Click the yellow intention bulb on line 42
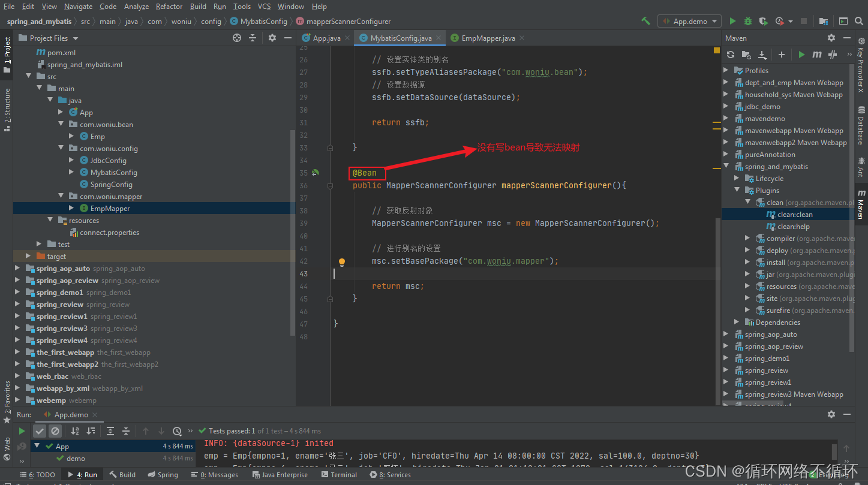Image resolution: width=868 pixels, height=485 pixels. pos(342,262)
